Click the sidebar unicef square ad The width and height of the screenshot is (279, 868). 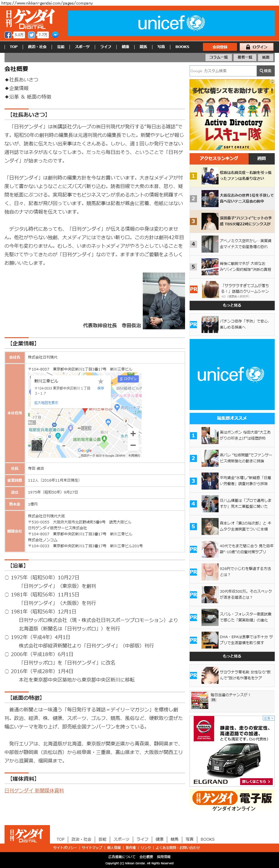coord(232,374)
